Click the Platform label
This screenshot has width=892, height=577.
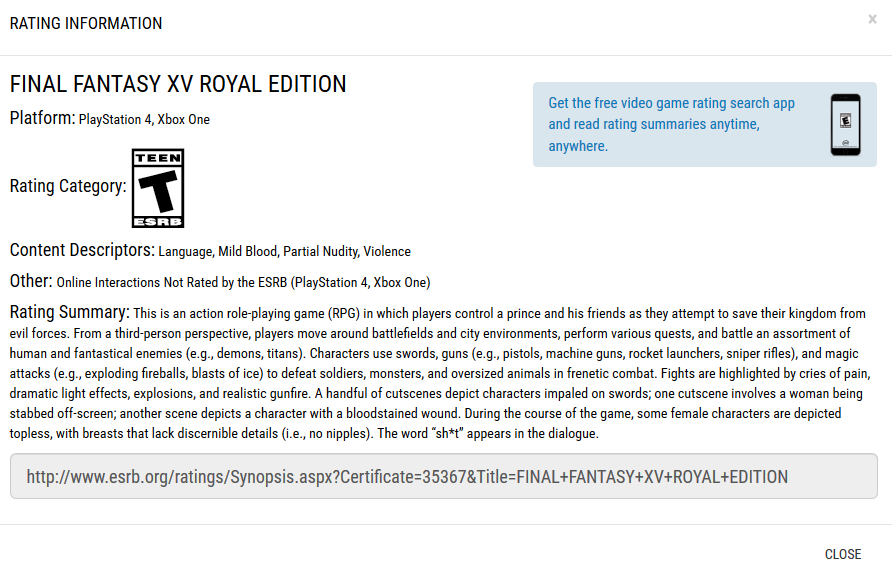[x=43, y=118]
